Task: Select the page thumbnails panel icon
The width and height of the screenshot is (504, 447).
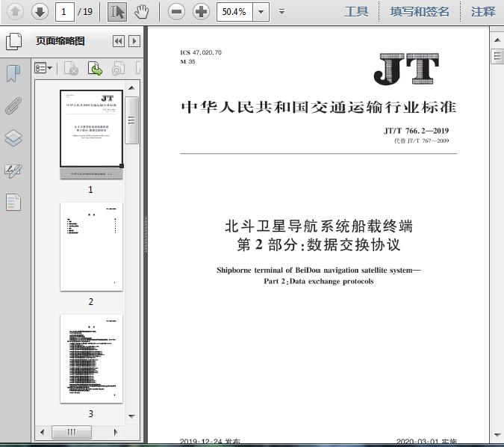Action: [x=13, y=41]
